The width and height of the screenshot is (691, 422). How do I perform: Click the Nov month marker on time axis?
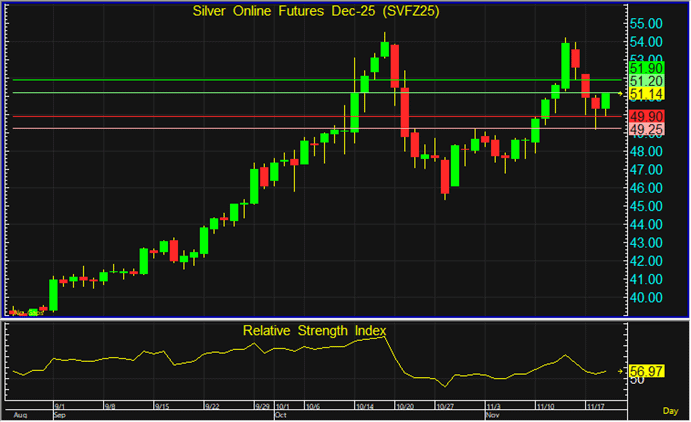tap(490, 413)
